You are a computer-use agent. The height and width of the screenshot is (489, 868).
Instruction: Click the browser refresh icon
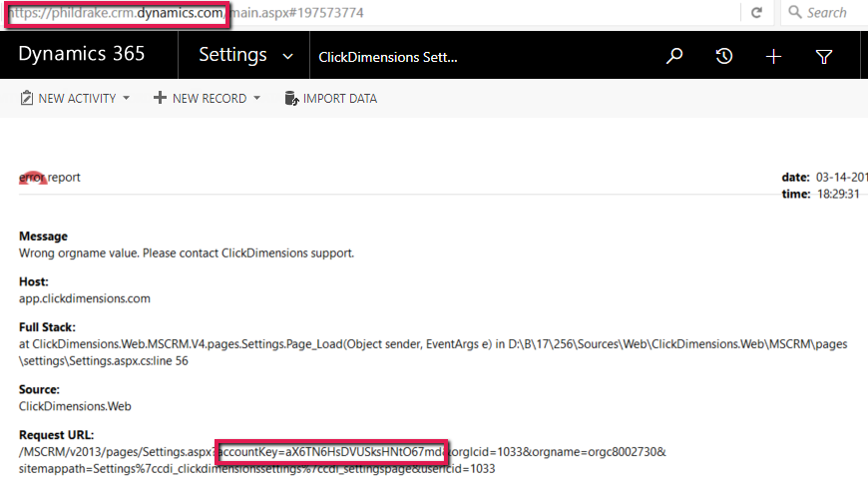[x=756, y=12]
